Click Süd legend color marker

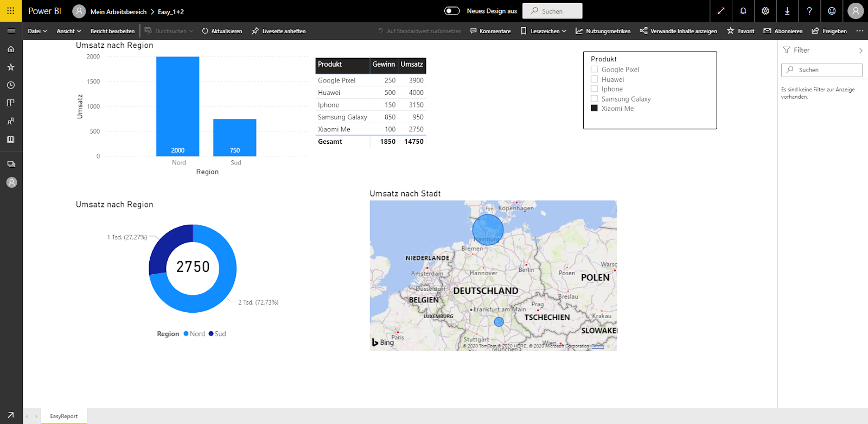211,334
